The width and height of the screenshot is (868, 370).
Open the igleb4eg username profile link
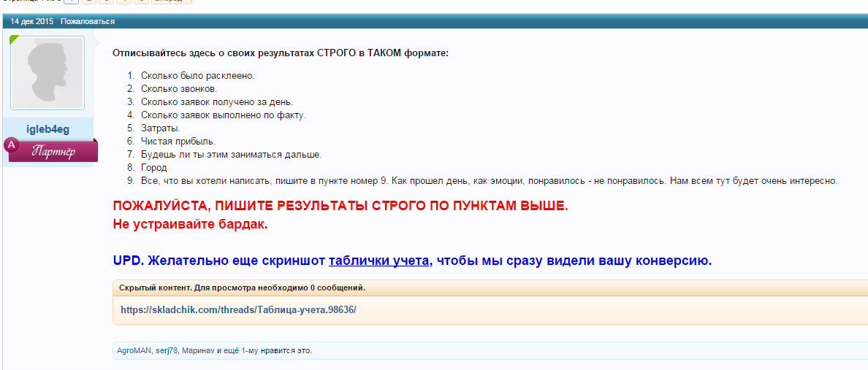pyautogui.click(x=47, y=129)
